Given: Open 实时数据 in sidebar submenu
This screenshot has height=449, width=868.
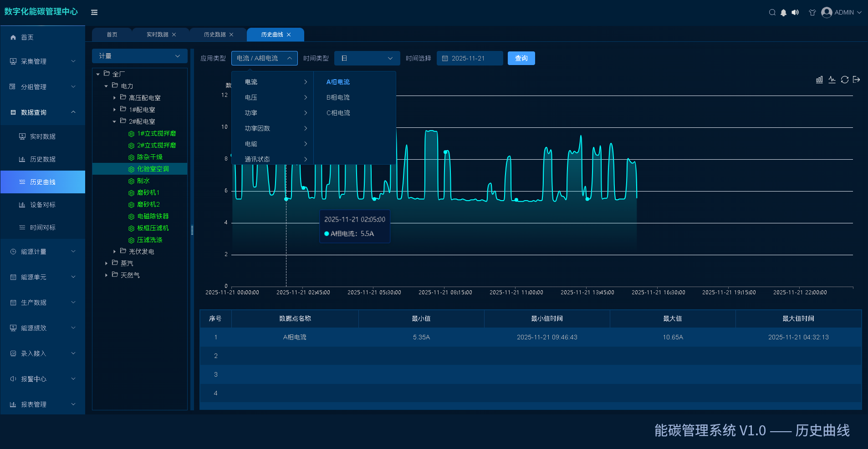Looking at the screenshot, I should tap(43, 136).
